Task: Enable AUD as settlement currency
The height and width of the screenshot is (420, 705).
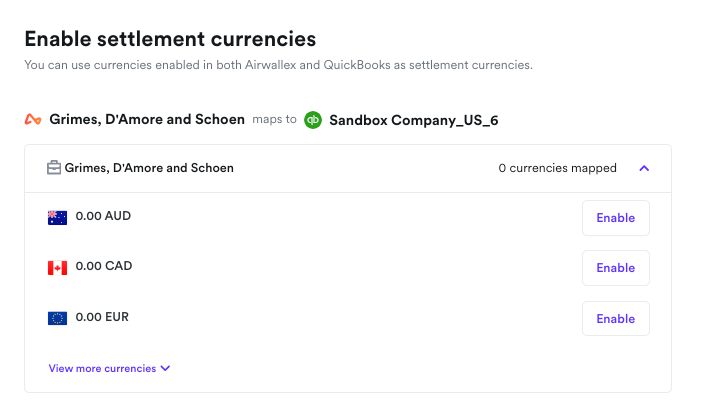Action: 615,218
